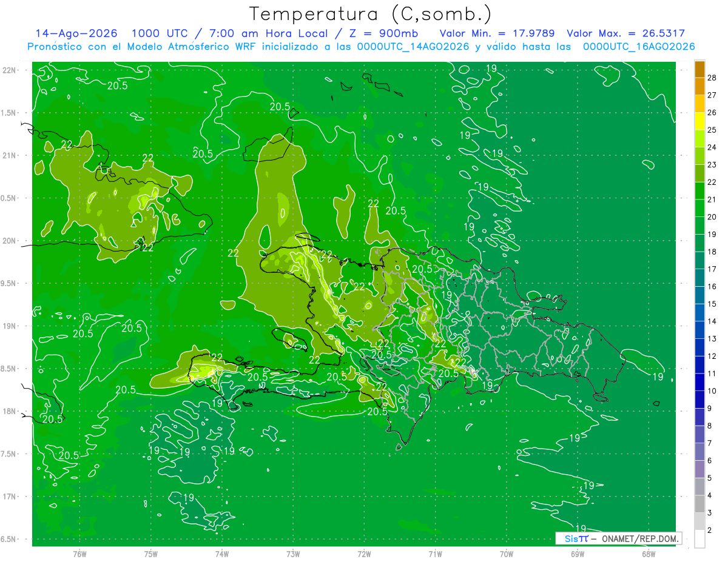Click the '18N' latitude axis label
The height and width of the screenshot is (562, 728).
pos(9,411)
